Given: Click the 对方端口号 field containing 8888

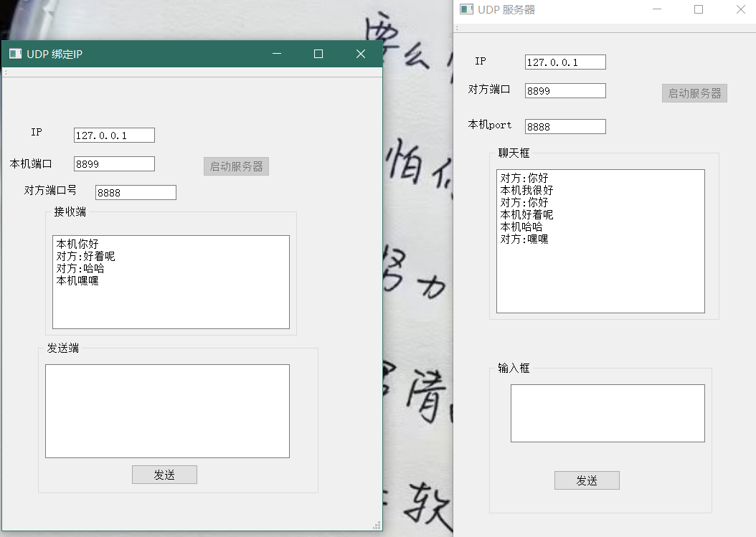Looking at the screenshot, I should pos(136,191).
